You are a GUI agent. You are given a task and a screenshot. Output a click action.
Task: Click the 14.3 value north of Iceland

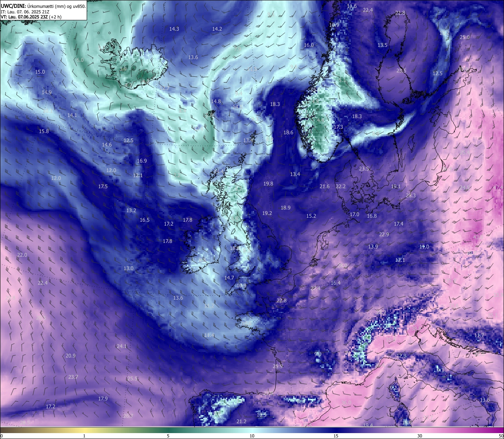[174, 29]
